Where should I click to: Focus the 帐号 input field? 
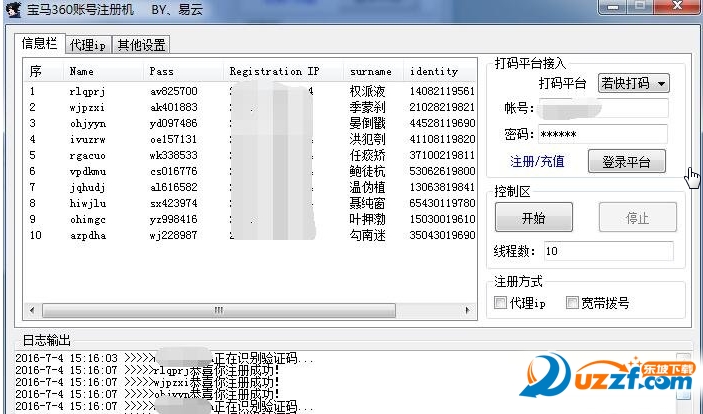click(x=603, y=109)
